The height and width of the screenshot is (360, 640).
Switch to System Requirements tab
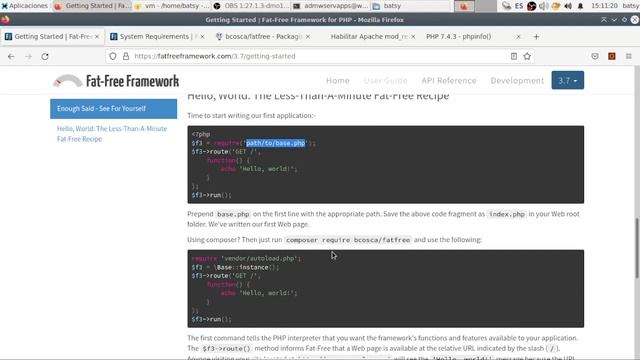pyautogui.click(x=158, y=37)
